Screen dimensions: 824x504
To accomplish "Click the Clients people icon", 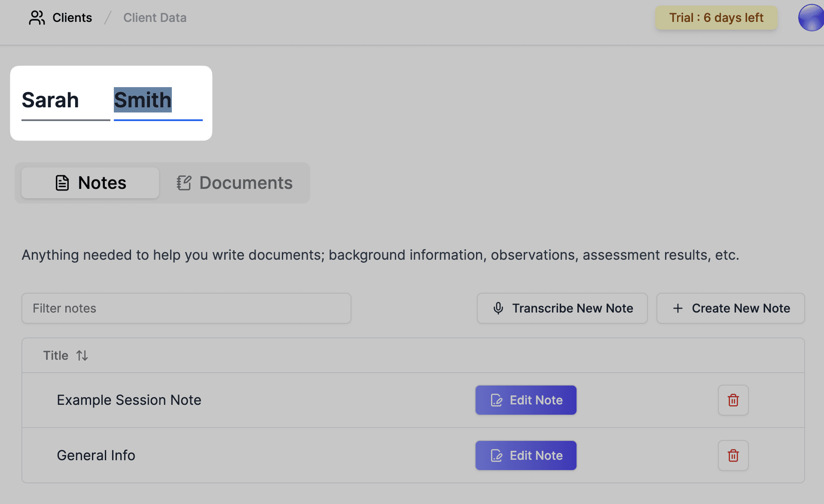I will coord(37,18).
